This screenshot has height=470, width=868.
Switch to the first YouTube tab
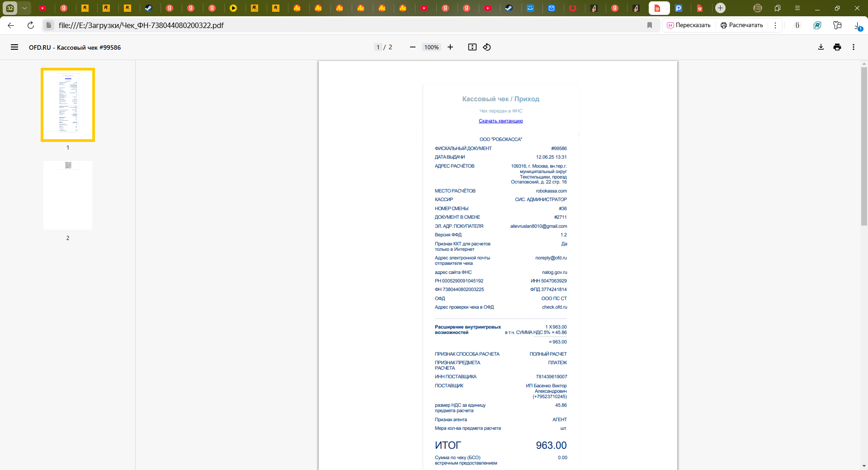[x=42, y=8]
